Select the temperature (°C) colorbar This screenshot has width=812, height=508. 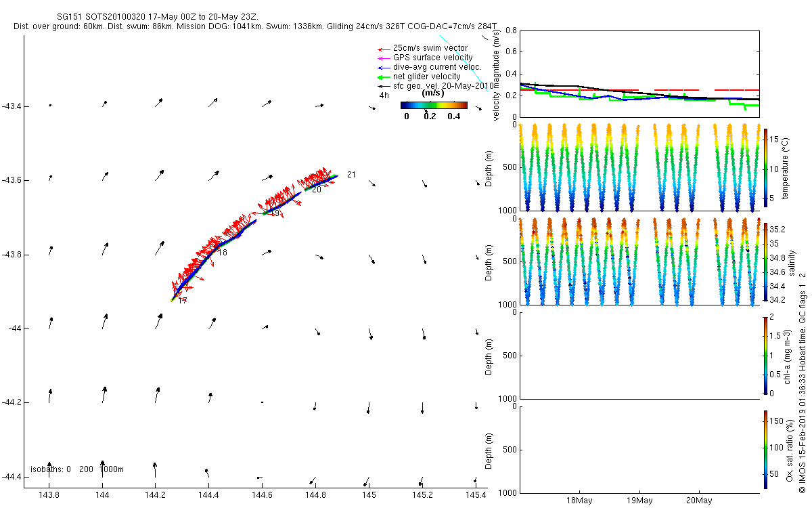766,167
